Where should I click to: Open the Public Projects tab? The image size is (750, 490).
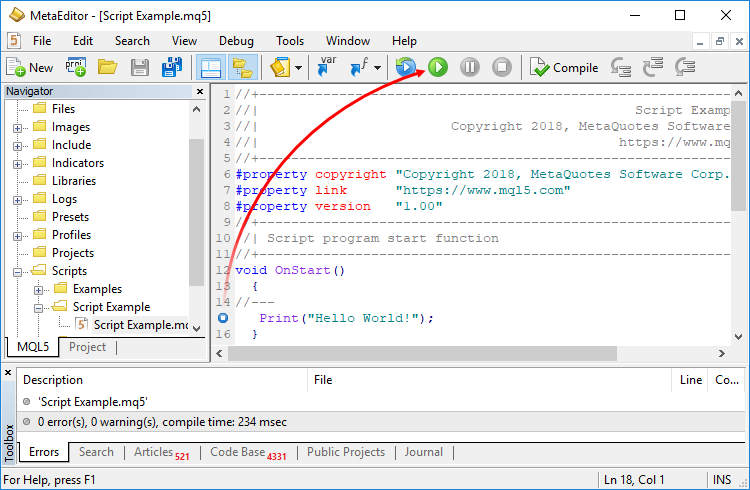[346, 452]
